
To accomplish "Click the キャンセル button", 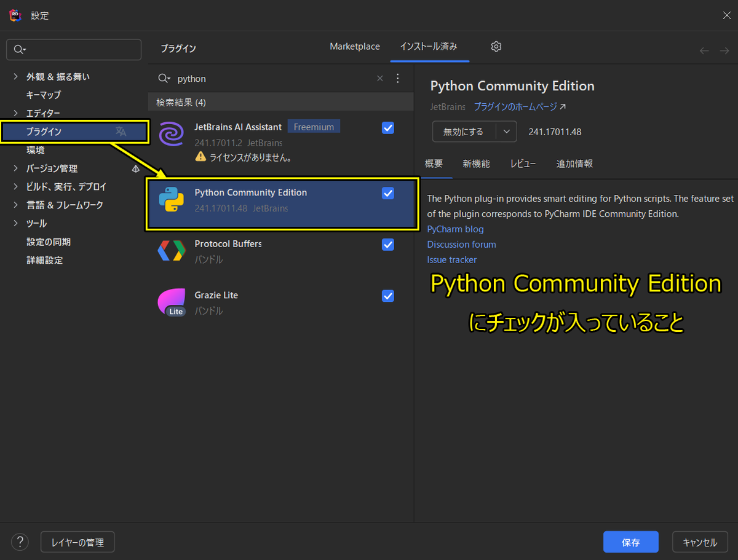I will click(700, 542).
